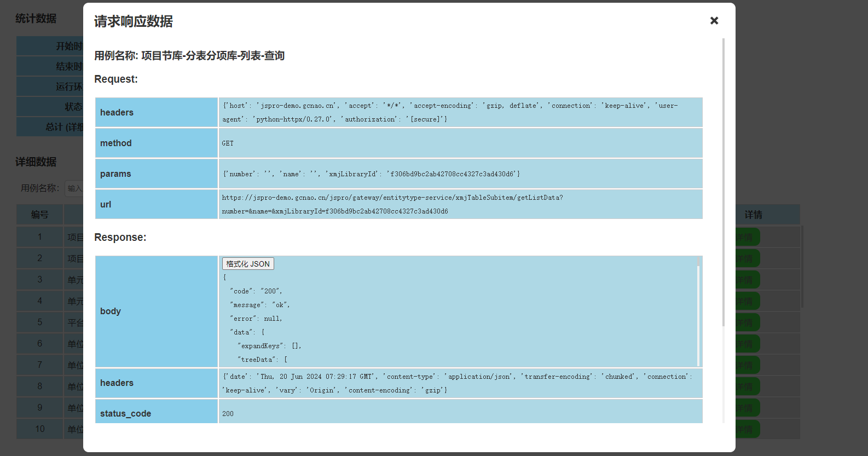The height and width of the screenshot is (456, 868).
Task: Select the body label cell
Action: [157, 311]
